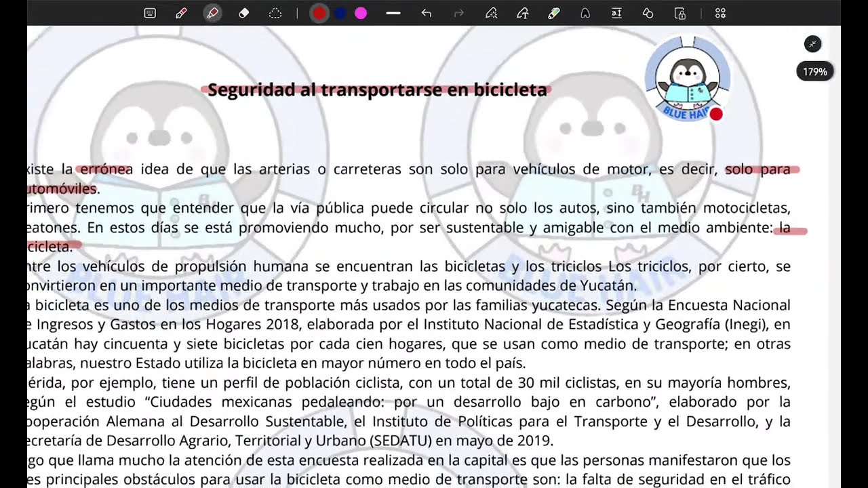868x488 pixels.
Task: Choose the dark blue color swatch
Action: pyautogui.click(x=340, y=13)
